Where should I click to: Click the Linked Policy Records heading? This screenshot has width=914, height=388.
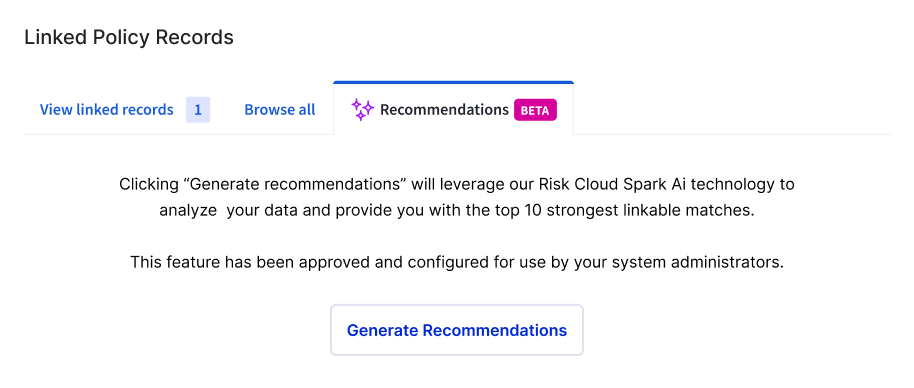[x=129, y=37]
